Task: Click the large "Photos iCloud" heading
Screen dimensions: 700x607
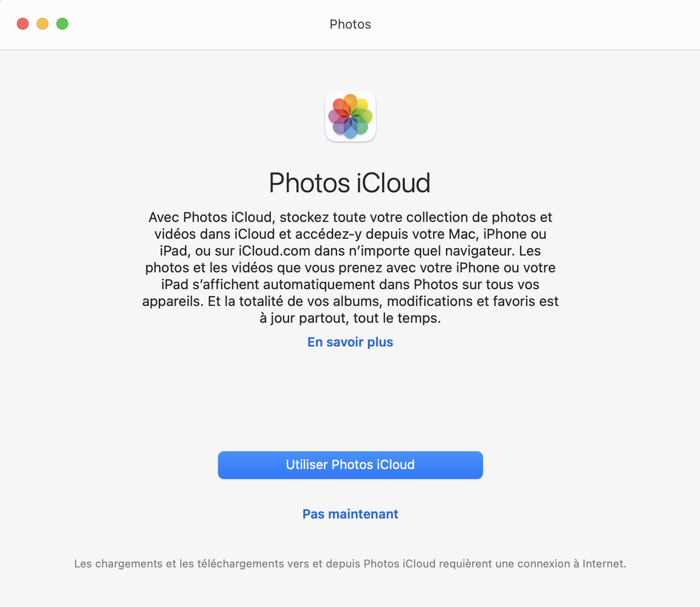Action: click(350, 183)
